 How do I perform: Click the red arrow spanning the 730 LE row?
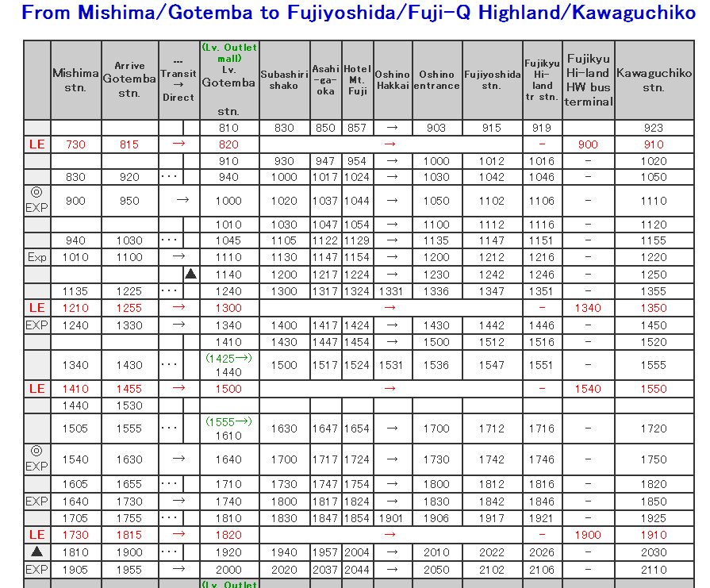coord(390,144)
